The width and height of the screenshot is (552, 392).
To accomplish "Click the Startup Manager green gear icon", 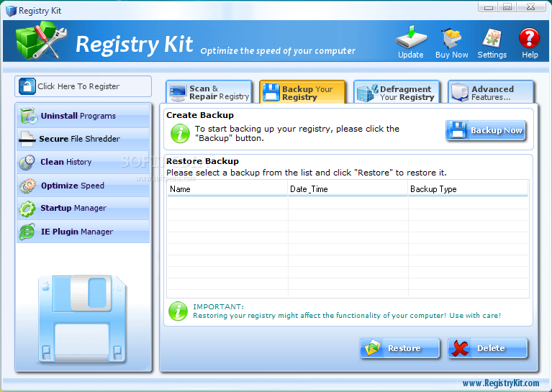I will pos(27,209).
